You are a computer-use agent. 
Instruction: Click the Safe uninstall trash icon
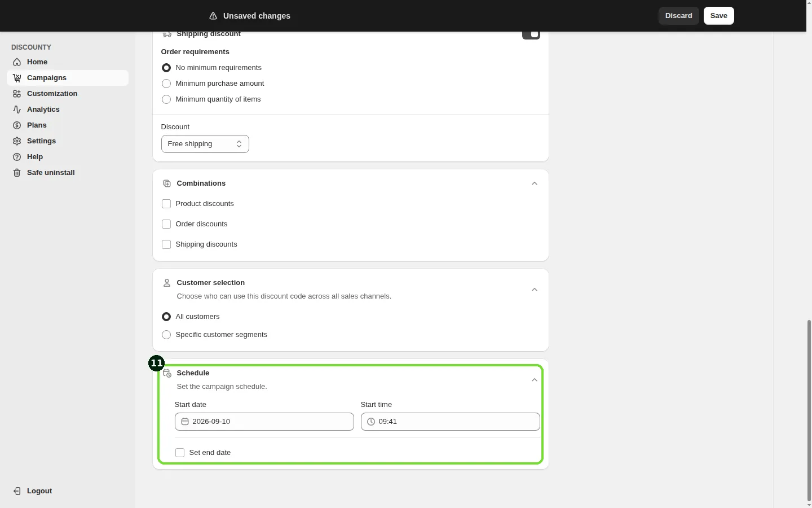pyautogui.click(x=17, y=173)
